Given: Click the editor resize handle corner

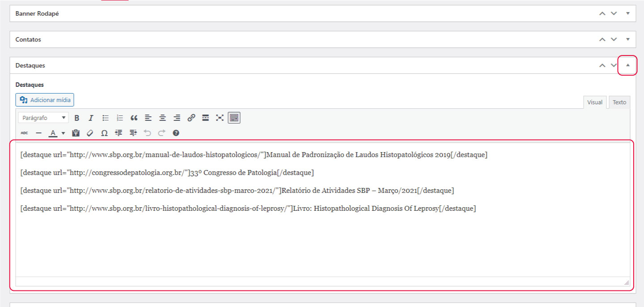Looking at the screenshot, I should 627,282.
